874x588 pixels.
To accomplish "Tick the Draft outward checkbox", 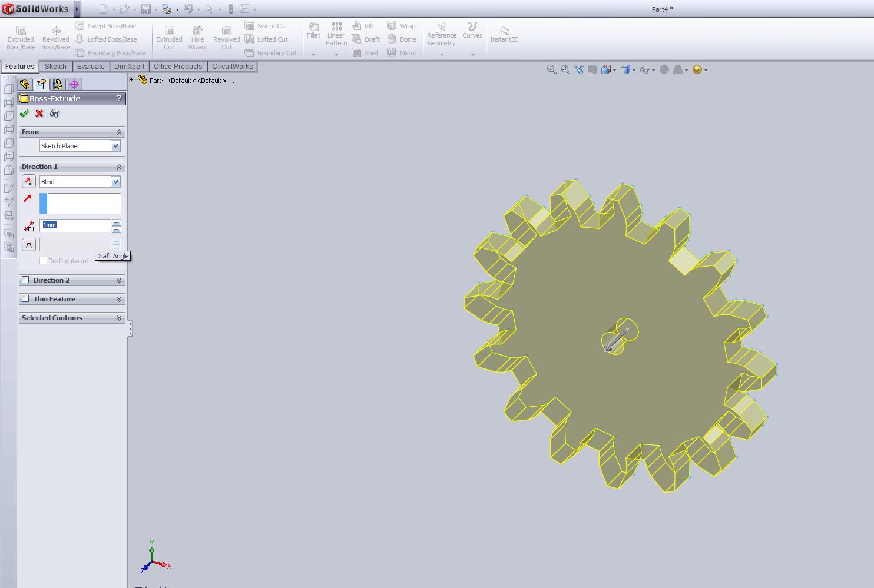I will (43, 260).
